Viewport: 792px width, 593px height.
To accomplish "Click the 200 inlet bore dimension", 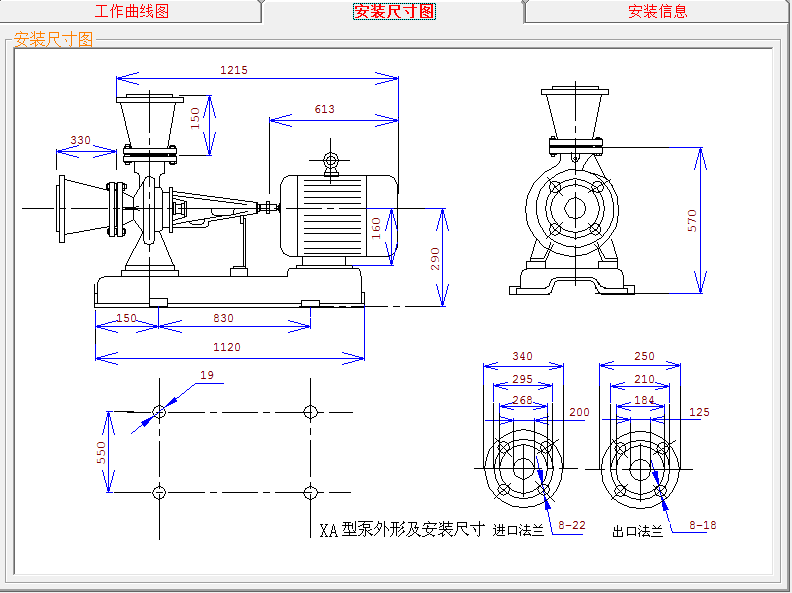I will pos(579,412).
